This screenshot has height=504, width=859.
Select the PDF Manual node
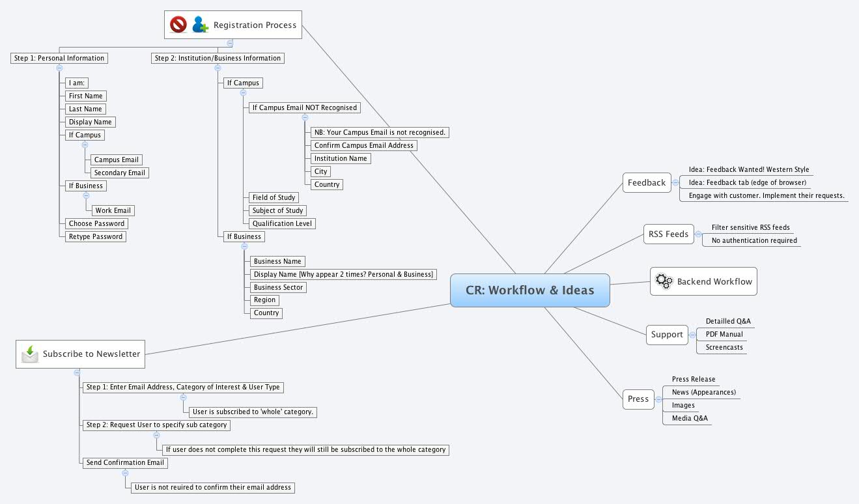pos(724,334)
